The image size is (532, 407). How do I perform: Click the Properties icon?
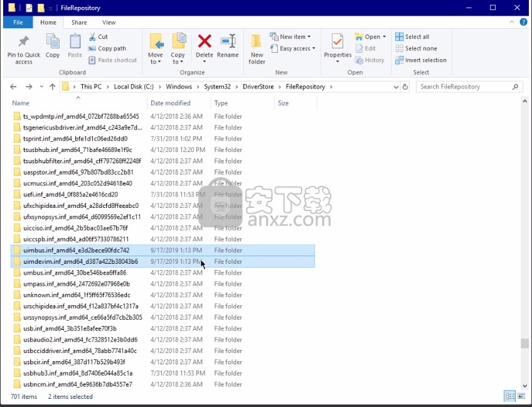pyautogui.click(x=338, y=42)
